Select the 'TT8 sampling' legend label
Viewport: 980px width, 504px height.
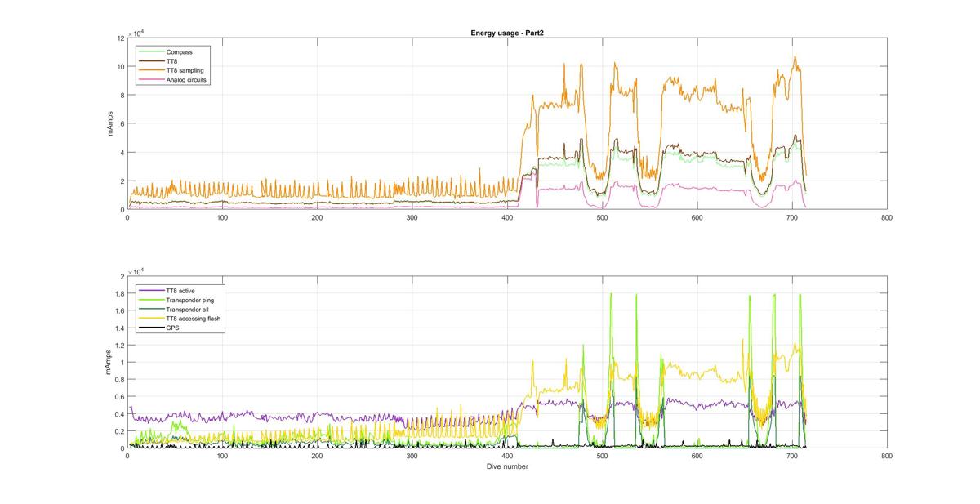click(185, 70)
